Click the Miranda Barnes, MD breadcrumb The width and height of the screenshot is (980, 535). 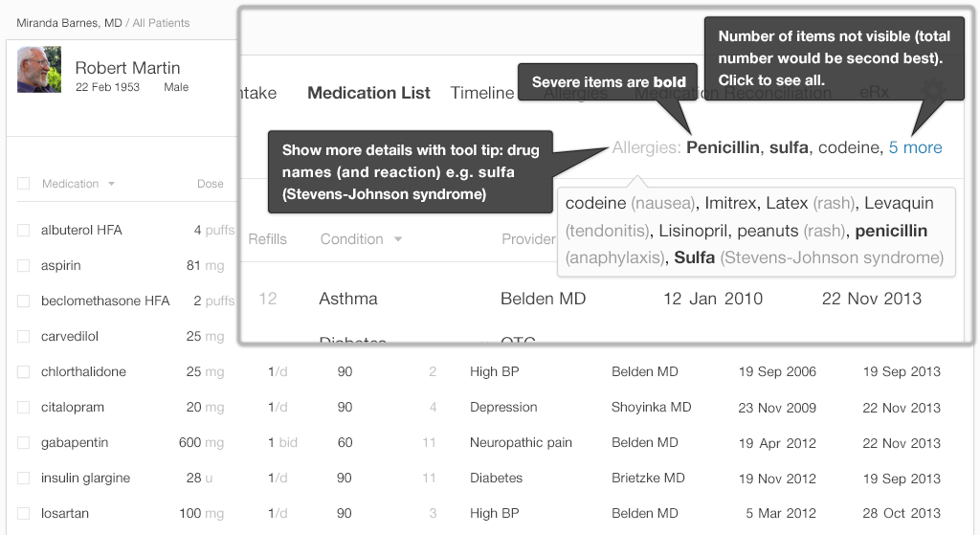tap(69, 22)
